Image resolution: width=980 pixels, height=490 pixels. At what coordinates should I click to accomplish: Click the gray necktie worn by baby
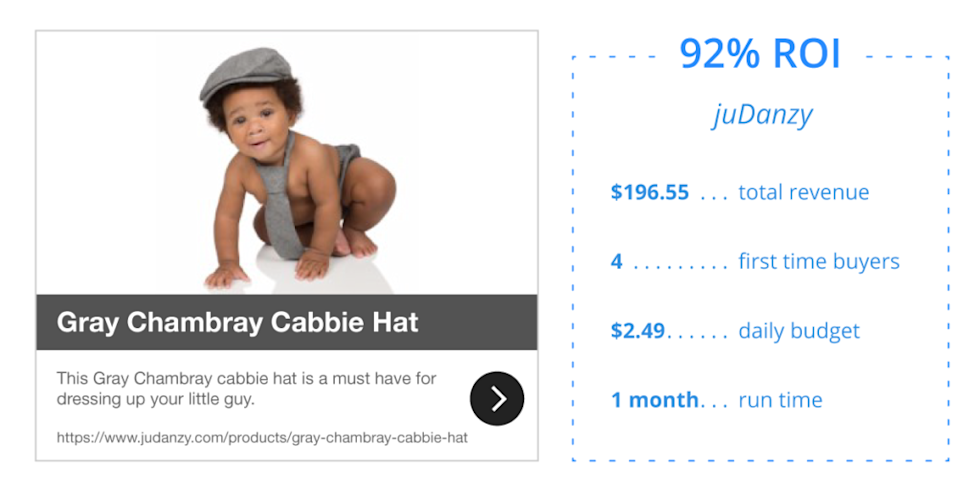coord(285,210)
